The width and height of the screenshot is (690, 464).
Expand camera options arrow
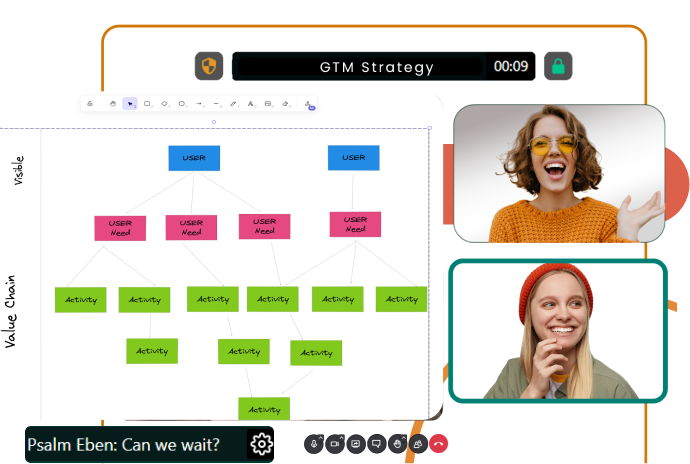341,437
